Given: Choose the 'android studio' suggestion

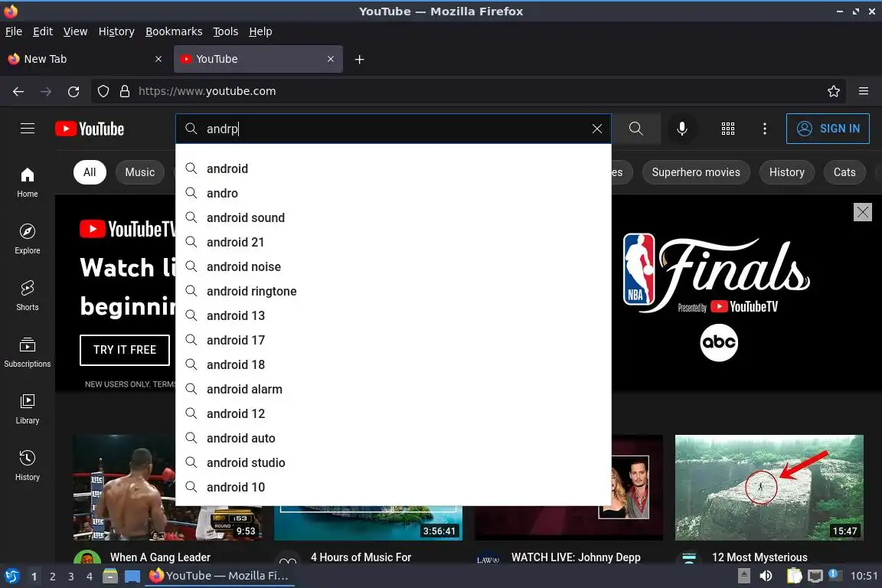Looking at the screenshot, I should [x=394, y=462].
